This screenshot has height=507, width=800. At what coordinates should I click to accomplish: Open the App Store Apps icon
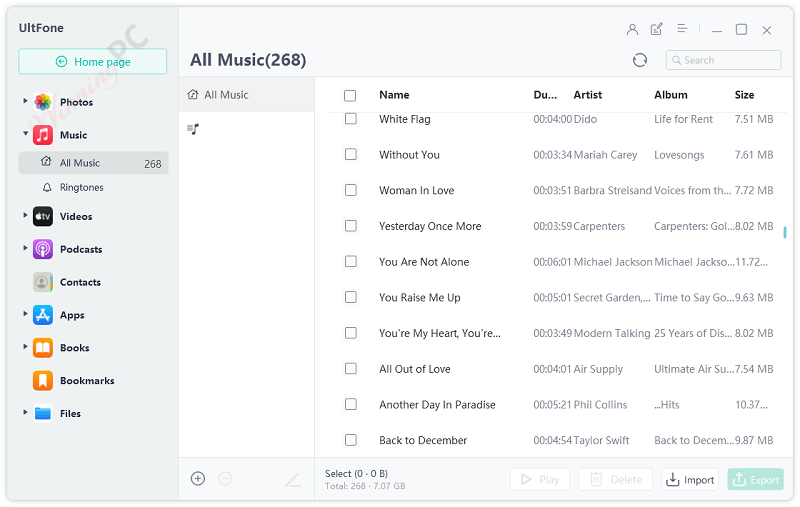coord(43,315)
